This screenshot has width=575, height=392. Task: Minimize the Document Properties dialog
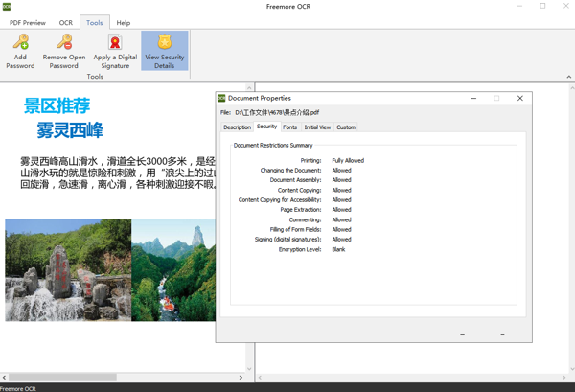473,98
